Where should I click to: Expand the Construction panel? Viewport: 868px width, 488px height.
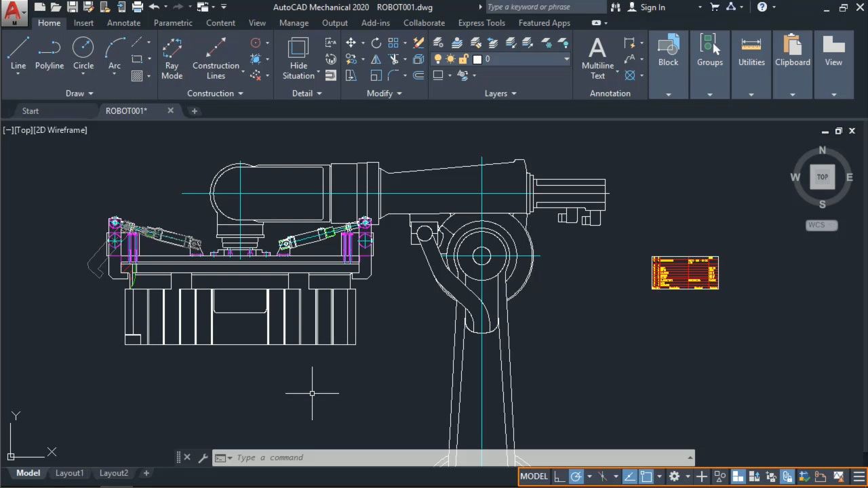pyautogui.click(x=215, y=94)
